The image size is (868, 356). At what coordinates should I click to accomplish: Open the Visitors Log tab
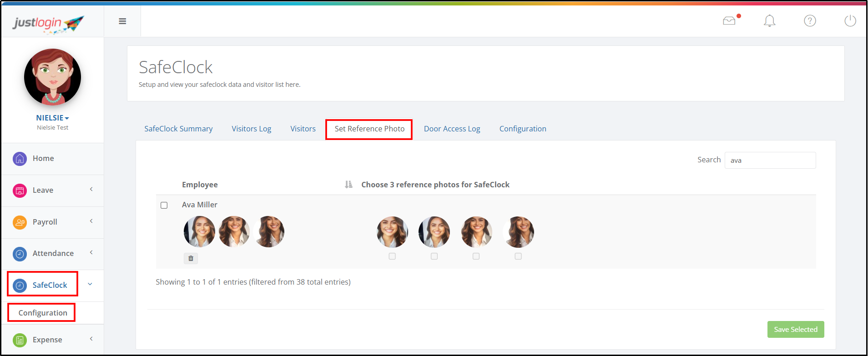251,129
